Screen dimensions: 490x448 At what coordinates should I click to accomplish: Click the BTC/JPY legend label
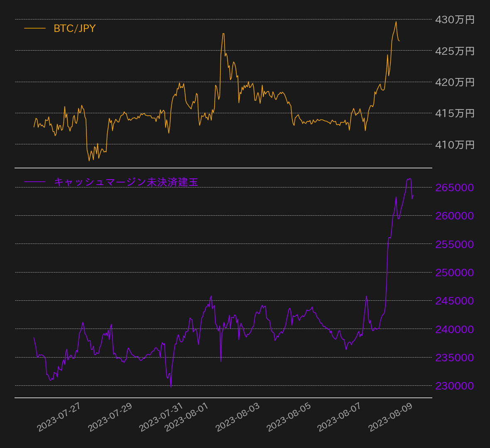[x=75, y=28]
